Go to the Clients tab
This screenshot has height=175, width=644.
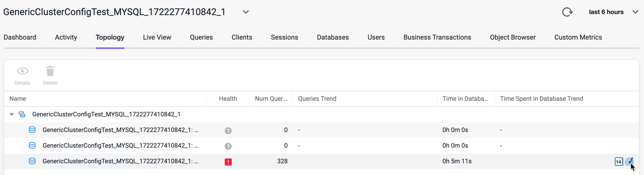242,37
